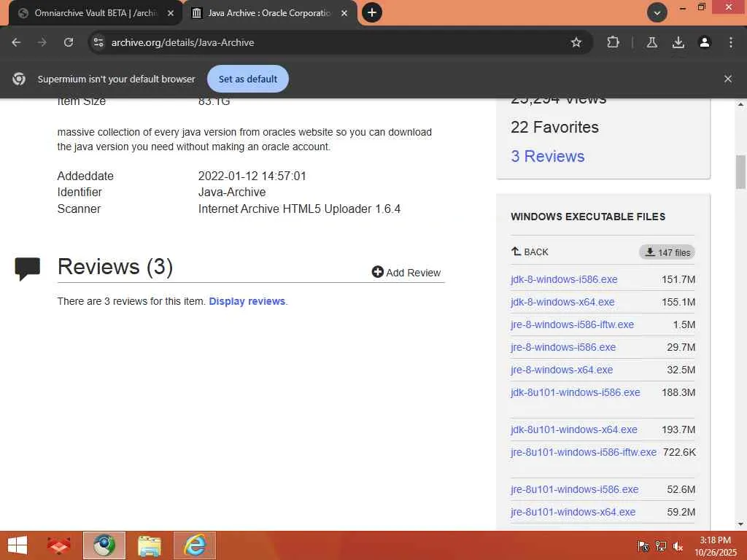Viewport: 747px width, 560px height.
Task: Open the 3 Reviews link
Action: [x=547, y=156]
